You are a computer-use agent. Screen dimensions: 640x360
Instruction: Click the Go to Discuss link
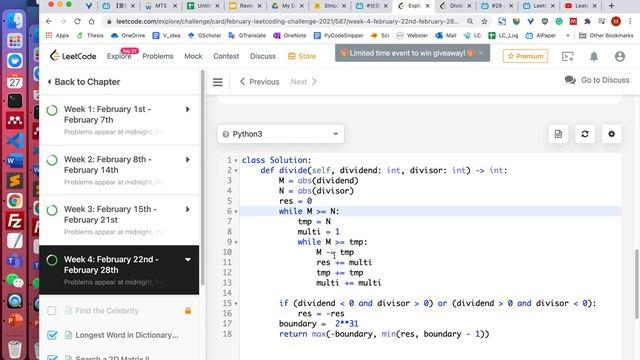click(x=597, y=80)
